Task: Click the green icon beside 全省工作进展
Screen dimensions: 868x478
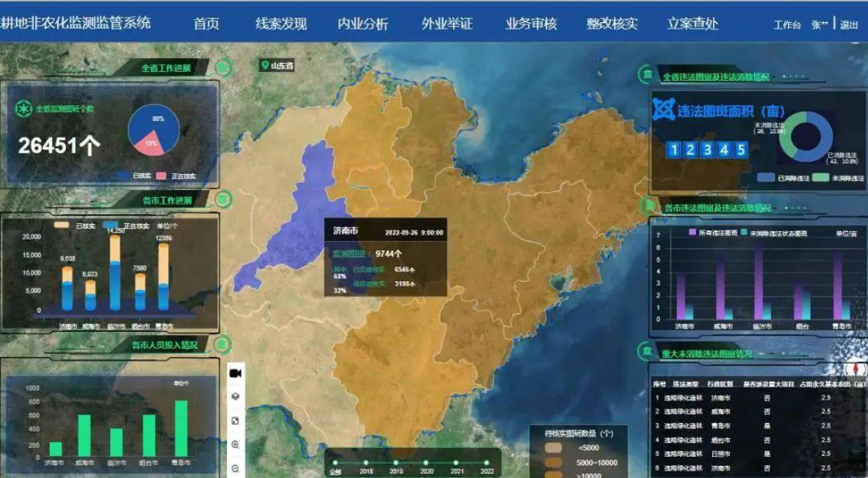Action: coord(223,68)
